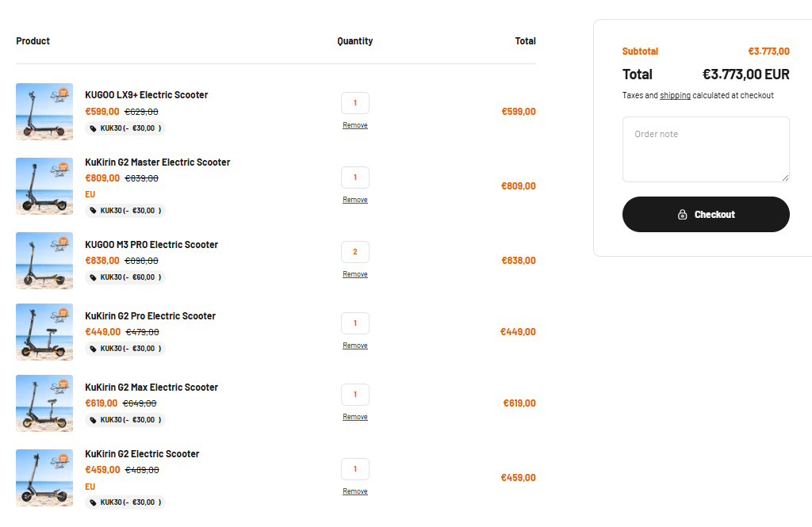Remove KuKirin G2 Pro from cart
Screen dimensions: 812x527
click(x=355, y=346)
